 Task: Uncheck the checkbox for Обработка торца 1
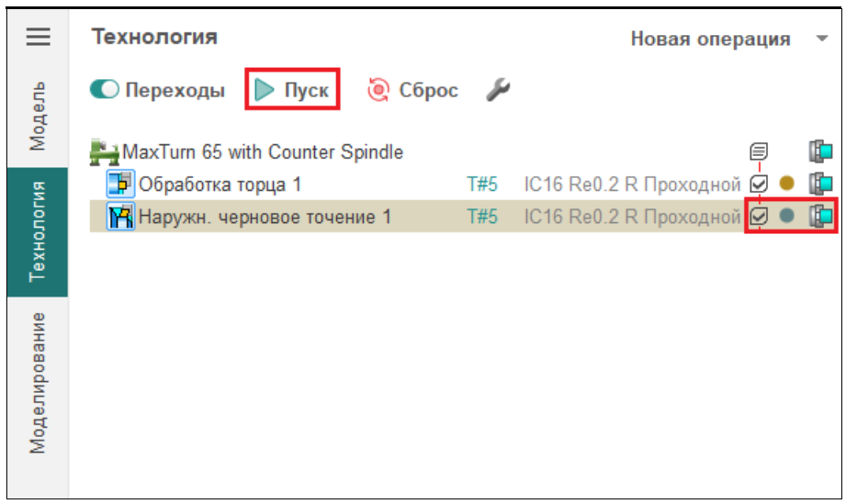759,184
